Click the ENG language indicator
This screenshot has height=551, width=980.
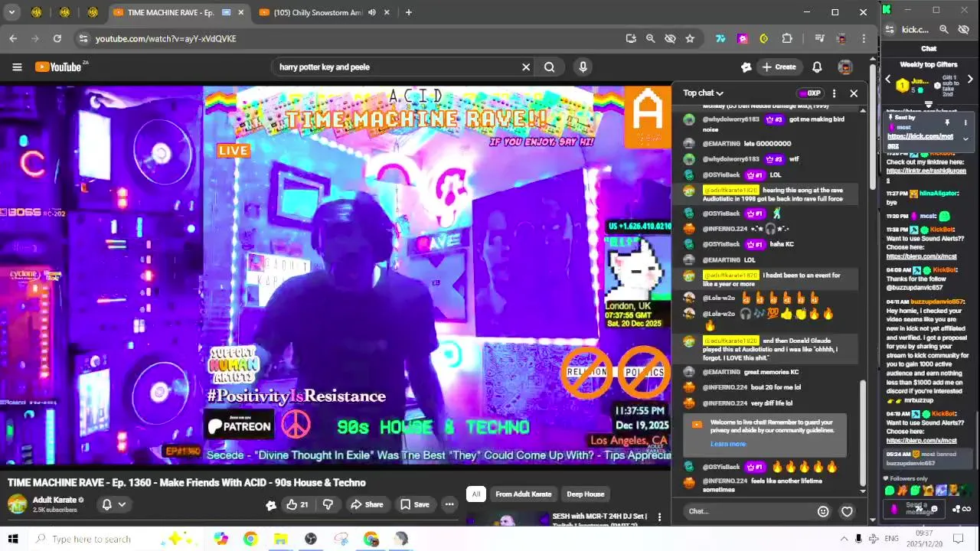pyautogui.click(x=891, y=539)
